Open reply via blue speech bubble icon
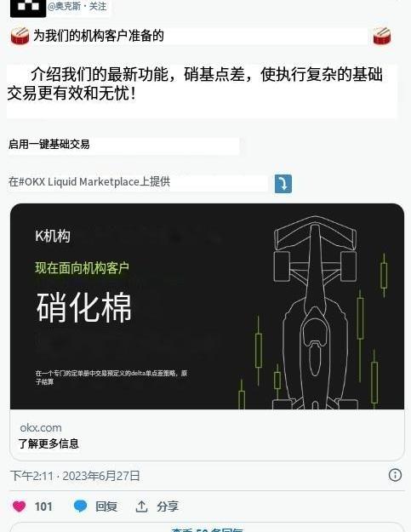This screenshot has width=411, height=532. tap(80, 506)
